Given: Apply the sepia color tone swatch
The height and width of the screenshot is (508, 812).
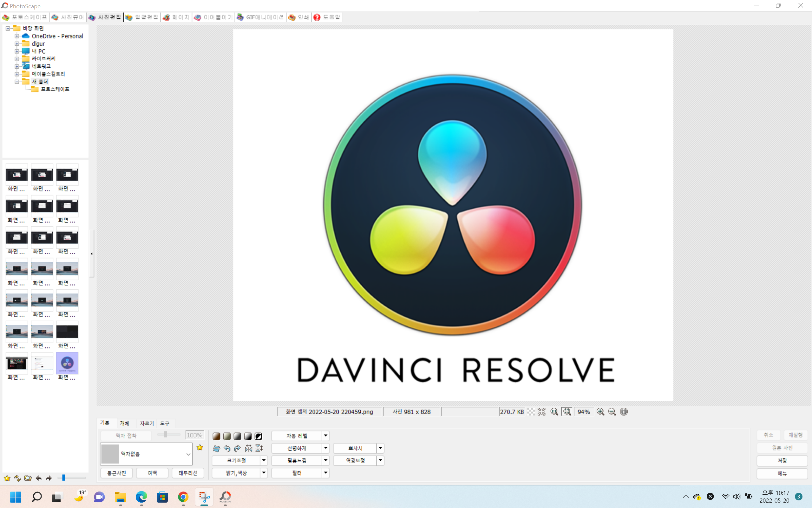Looking at the screenshot, I should [216, 436].
